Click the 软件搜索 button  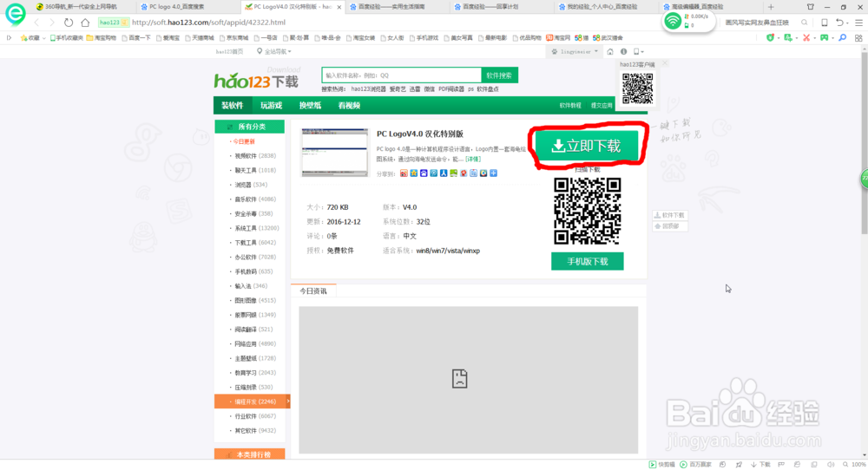point(499,75)
